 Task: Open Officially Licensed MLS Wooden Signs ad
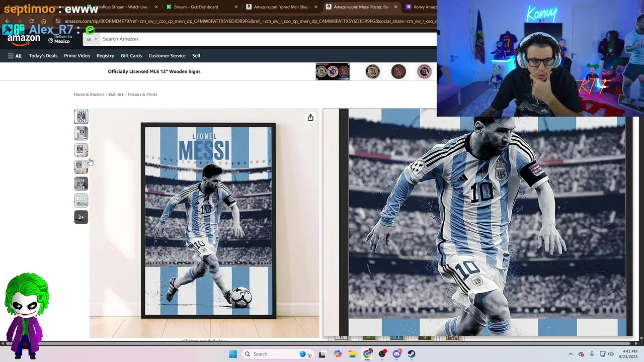(x=154, y=71)
